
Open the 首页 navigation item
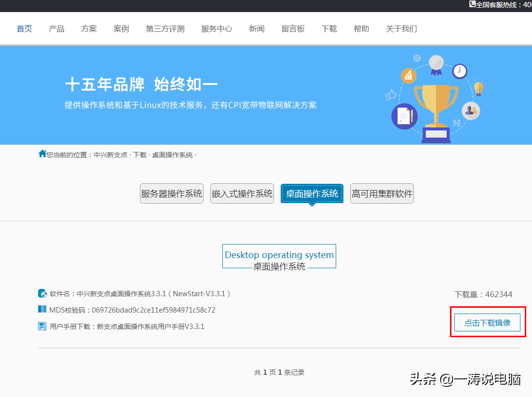(25, 29)
